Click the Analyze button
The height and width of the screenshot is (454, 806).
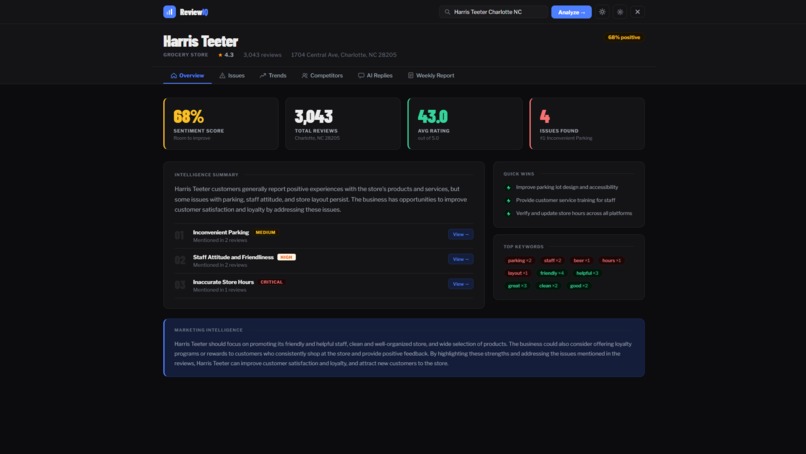pyautogui.click(x=571, y=12)
